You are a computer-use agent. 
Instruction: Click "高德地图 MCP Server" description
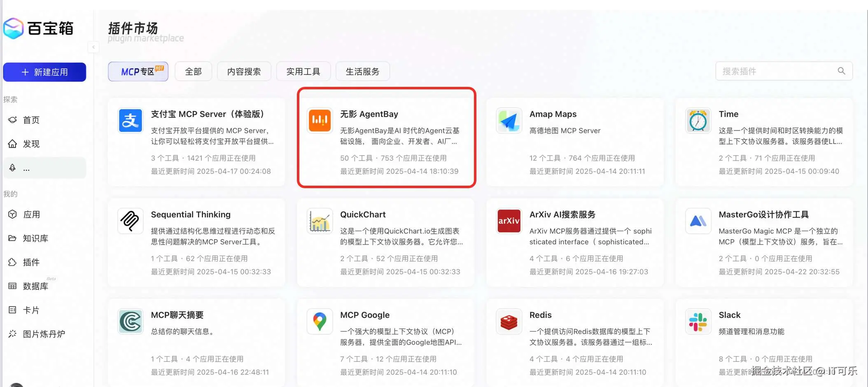[565, 131]
